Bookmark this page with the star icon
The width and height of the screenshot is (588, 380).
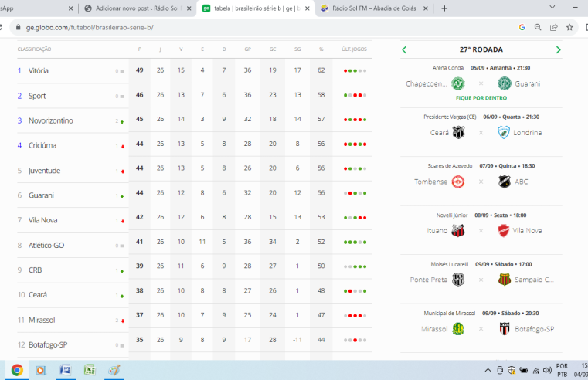tap(569, 27)
